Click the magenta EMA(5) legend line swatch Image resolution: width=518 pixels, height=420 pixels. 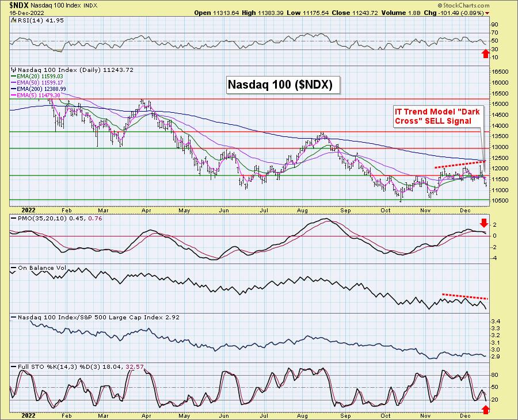click(x=14, y=95)
